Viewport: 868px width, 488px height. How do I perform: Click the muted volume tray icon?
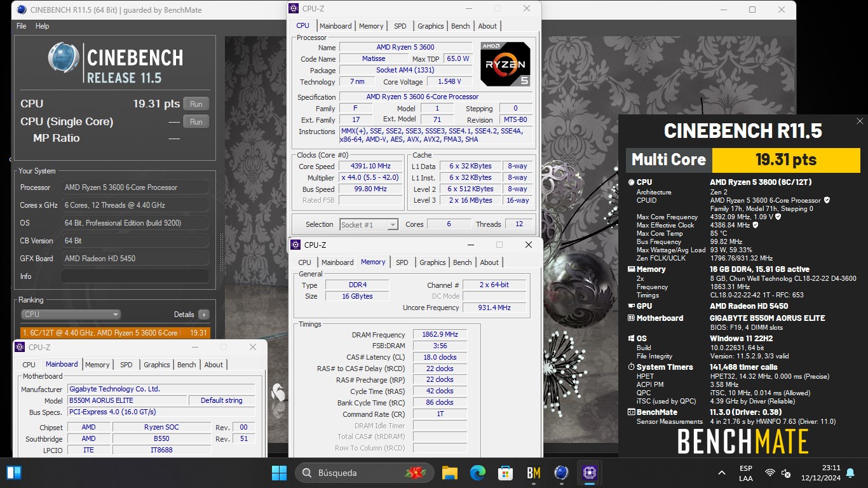pyautogui.click(x=786, y=473)
